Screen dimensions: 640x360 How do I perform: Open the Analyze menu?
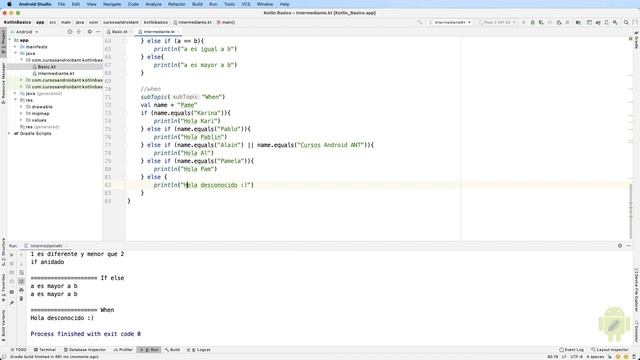tap(153, 4)
